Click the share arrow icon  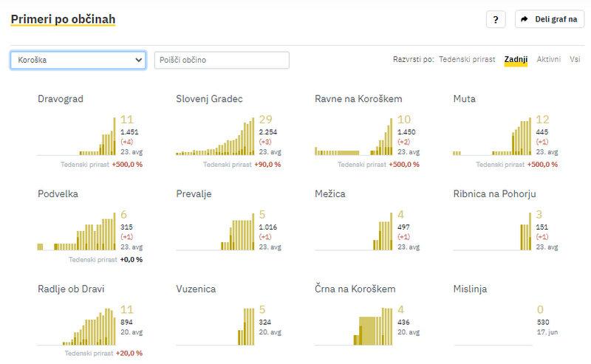pos(525,19)
